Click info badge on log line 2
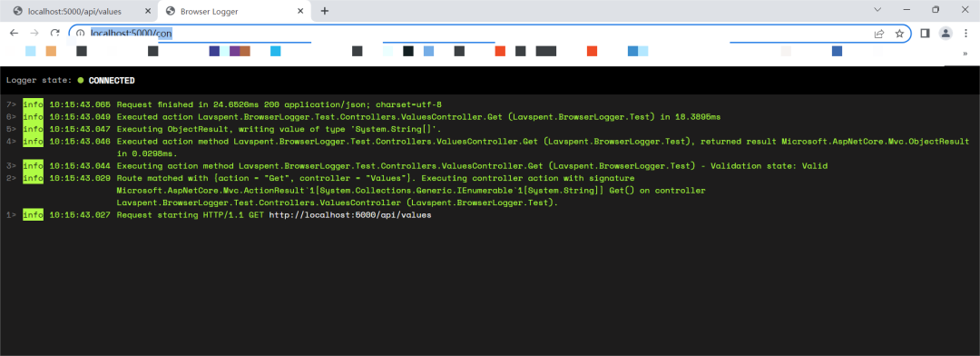This screenshot has width=980, height=356. pyautogui.click(x=34, y=178)
